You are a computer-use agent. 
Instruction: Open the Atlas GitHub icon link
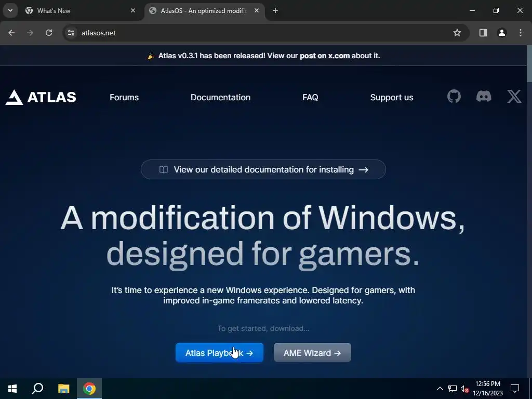point(454,97)
